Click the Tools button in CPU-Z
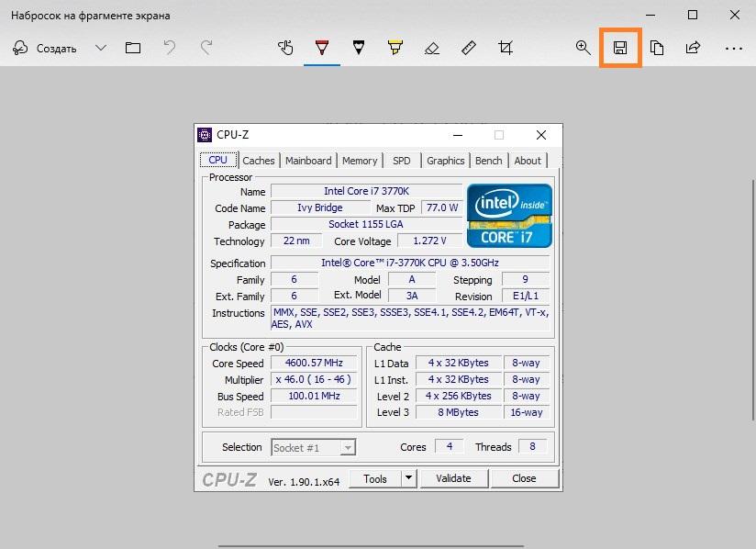Screen dimensions: 756x549 [x=375, y=478]
